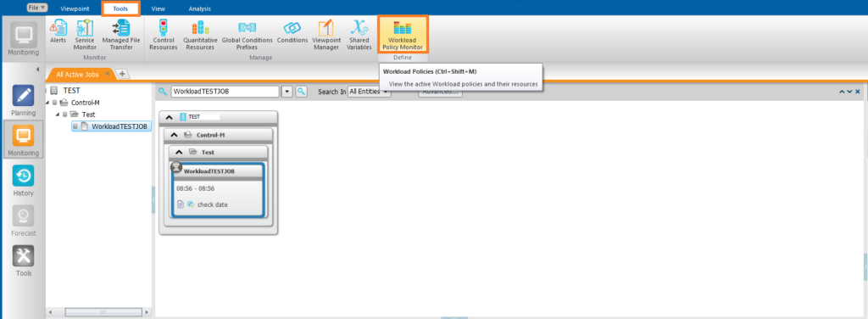Click Workload Policy Monitor button
Image resolution: width=868 pixels, height=319 pixels.
coord(403,34)
